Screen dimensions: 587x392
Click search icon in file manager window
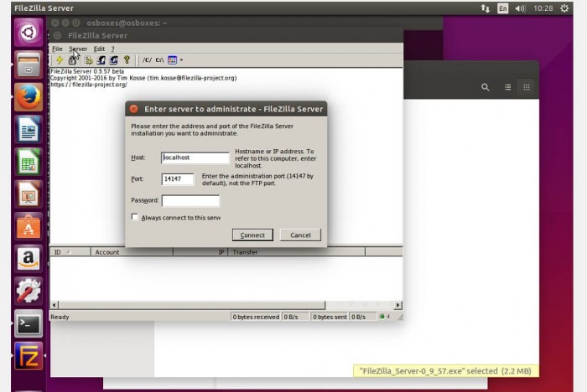tap(486, 87)
